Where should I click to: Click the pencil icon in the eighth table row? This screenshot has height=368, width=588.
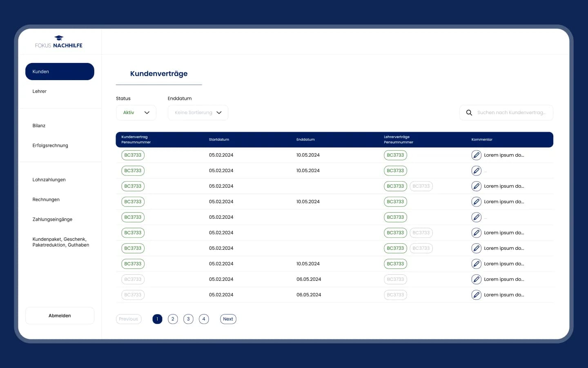[477, 264]
